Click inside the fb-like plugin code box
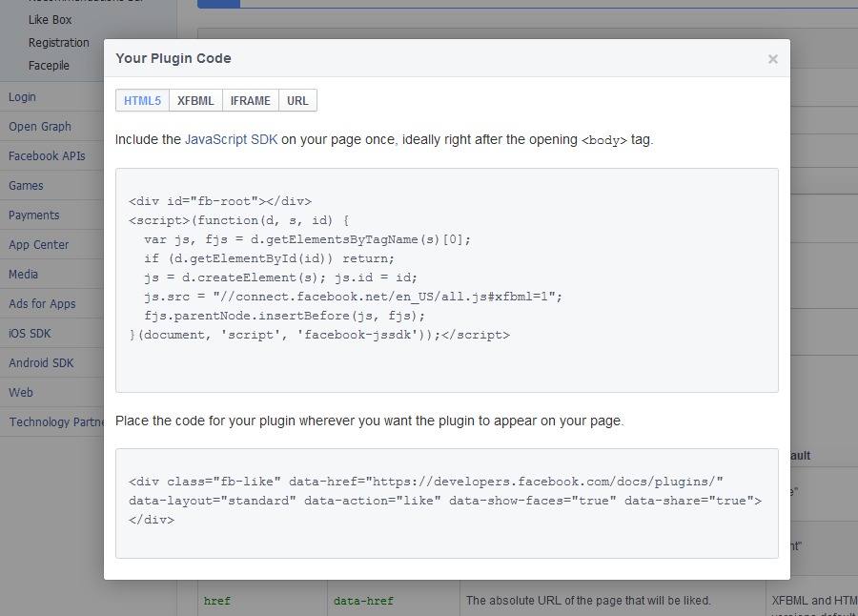This screenshot has height=616, width=858. [x=446, y=503]
